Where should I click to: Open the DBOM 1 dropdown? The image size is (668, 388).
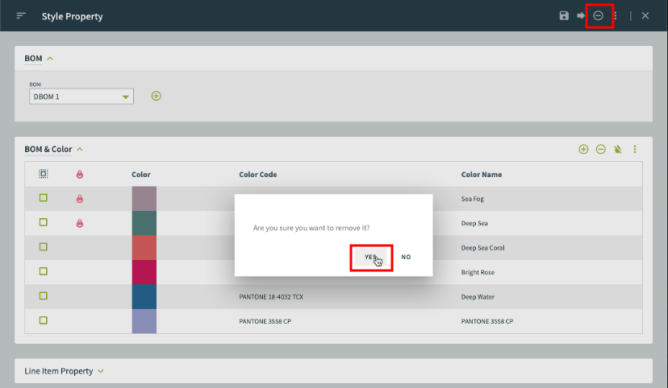pyautogui.click(x=81, y=97)
